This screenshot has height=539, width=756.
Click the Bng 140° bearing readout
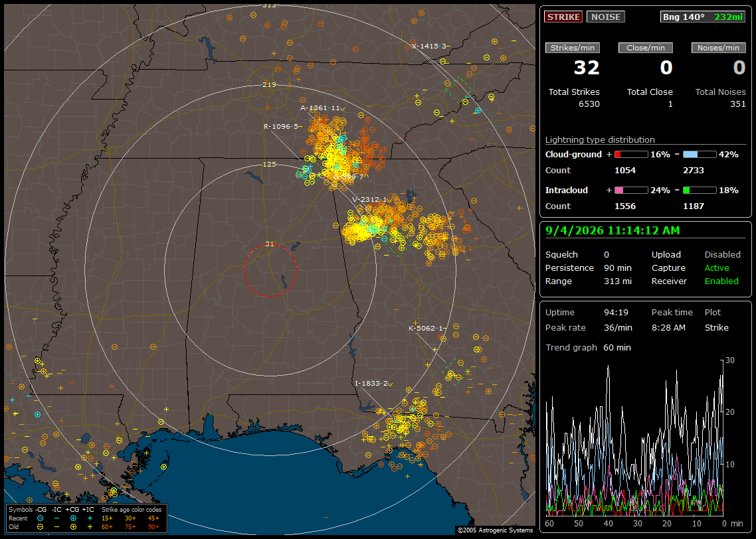point(684,17)
